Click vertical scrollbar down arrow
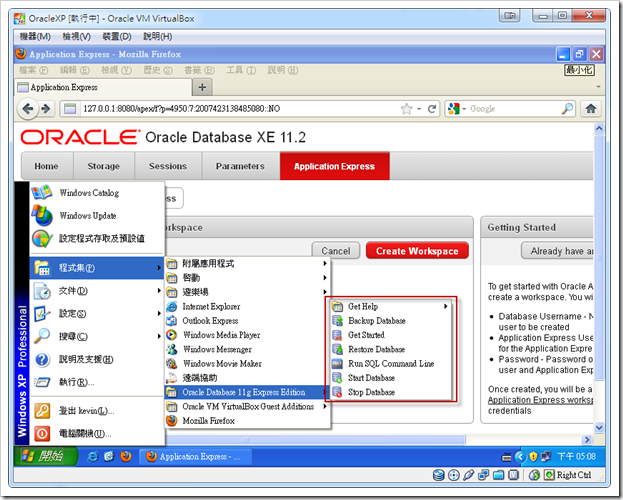The image size is (623, 500). tap(599, 428)
